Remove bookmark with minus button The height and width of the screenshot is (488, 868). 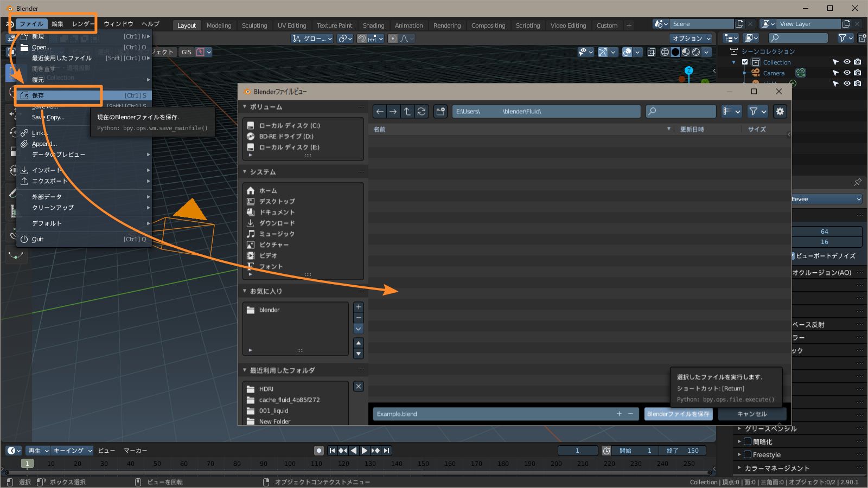(359, 318)
